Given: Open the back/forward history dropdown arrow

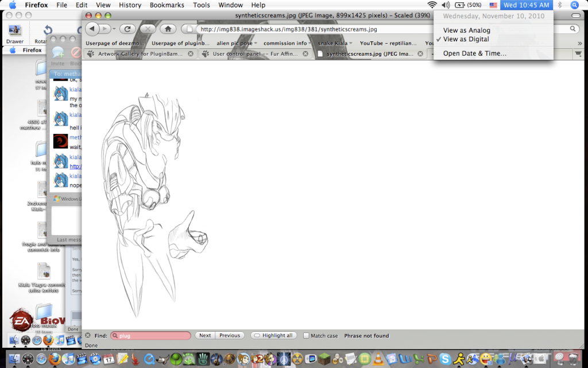Looking at the screenshot, I should [114, 29].
